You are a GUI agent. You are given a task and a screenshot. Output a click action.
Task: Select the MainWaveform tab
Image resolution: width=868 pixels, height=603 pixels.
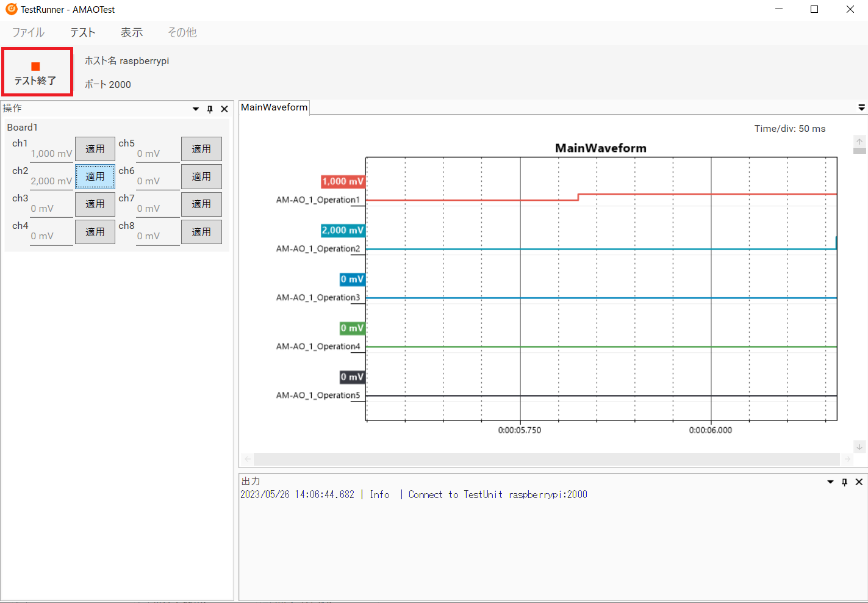274,107
